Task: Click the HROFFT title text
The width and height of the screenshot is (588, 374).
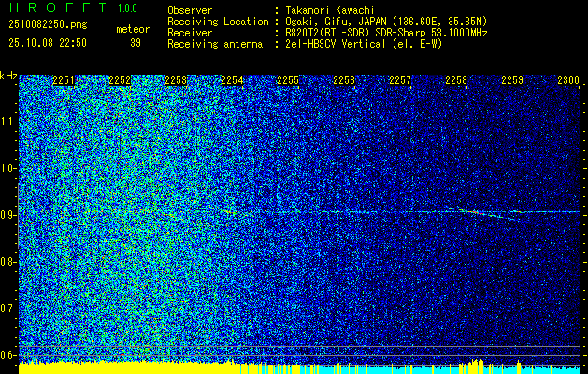Action: tap(58, 7)
